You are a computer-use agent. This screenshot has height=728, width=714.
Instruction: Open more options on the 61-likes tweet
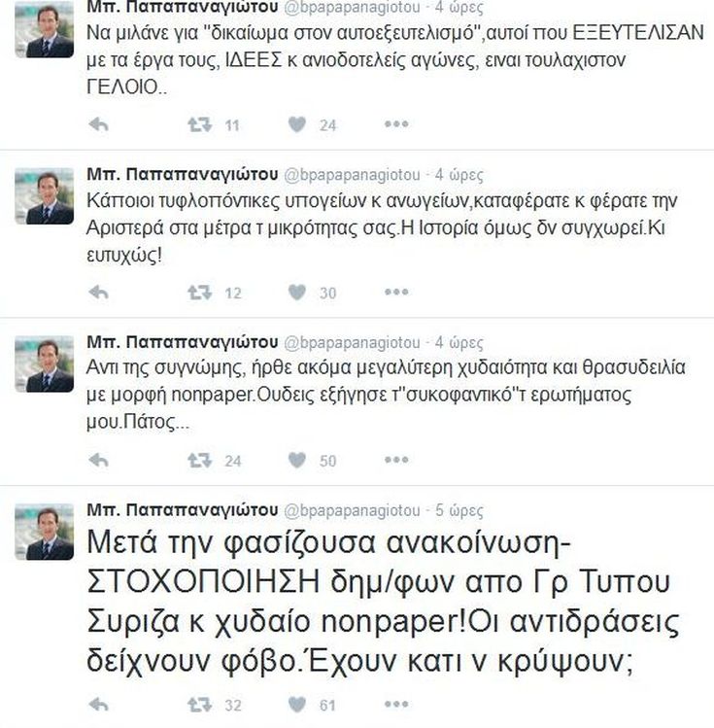tap(396, 705)
